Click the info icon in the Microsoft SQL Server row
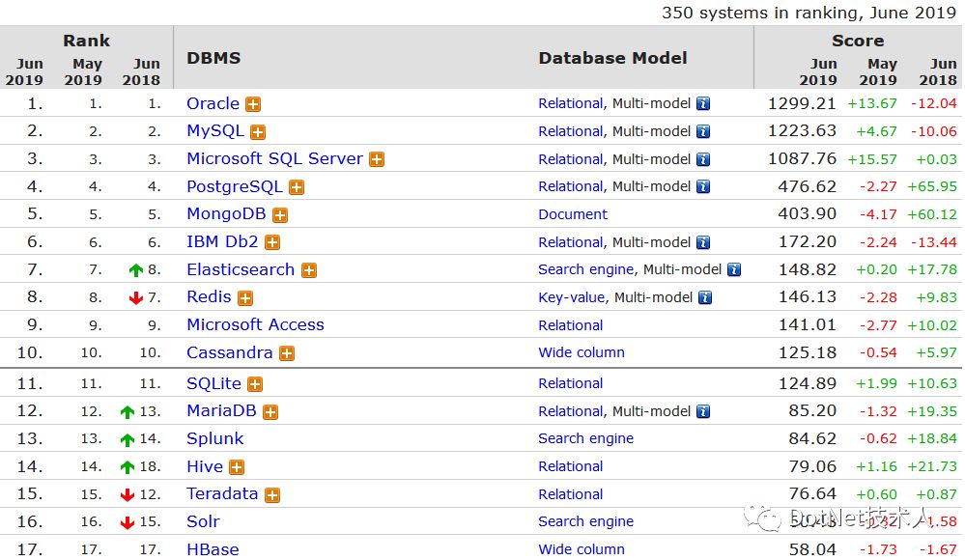Viewport: 965px width, 560px height. coord(703,159)
